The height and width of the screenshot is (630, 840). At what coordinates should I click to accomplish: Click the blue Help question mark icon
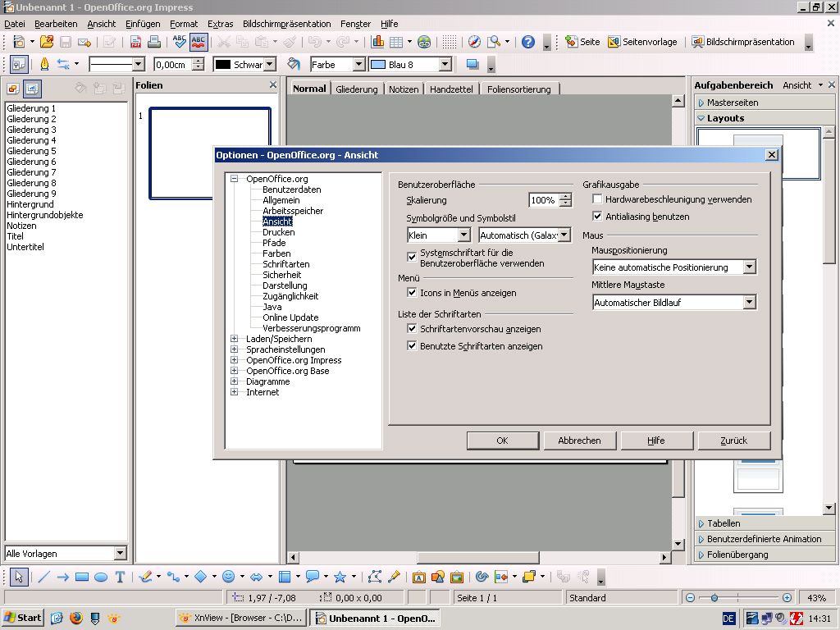[528, 42]
